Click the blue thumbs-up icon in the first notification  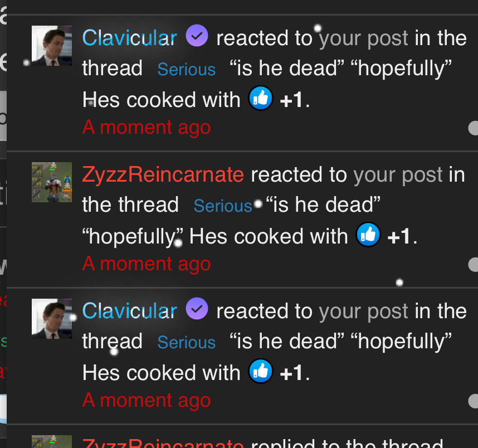click(x=261, y=98)
